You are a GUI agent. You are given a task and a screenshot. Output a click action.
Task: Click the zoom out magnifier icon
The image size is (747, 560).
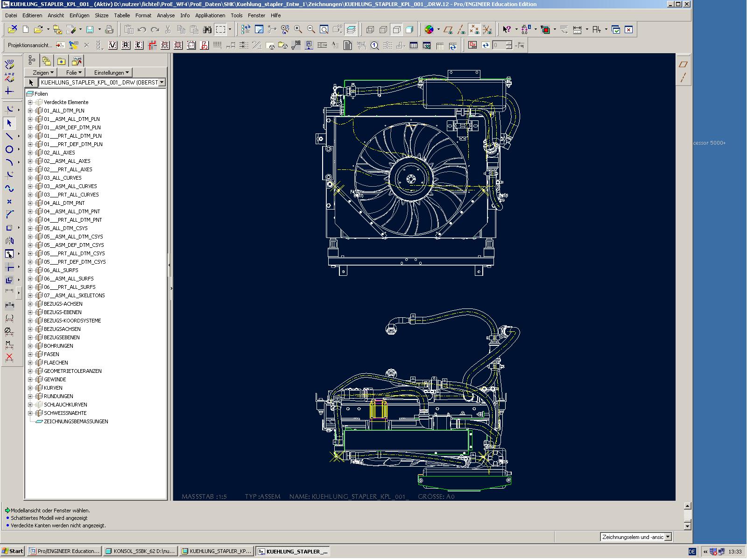(x=311, y=29)
